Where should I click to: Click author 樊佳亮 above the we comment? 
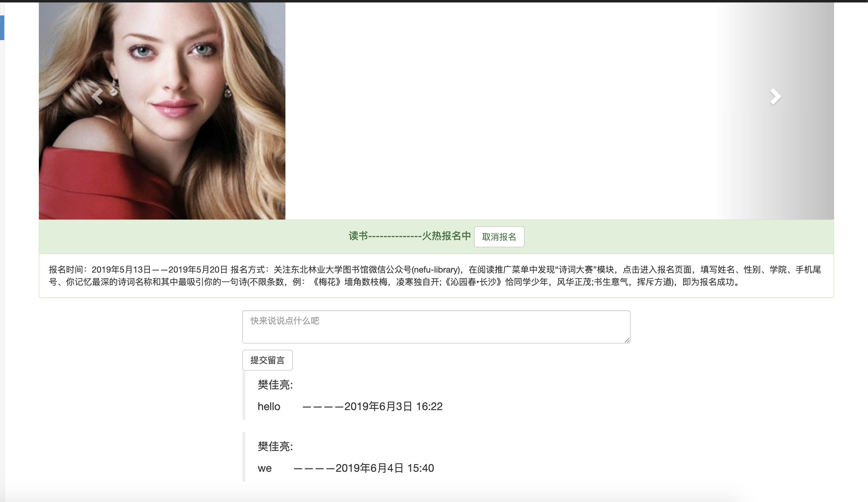pyautogui.click(x=275, y=446)
